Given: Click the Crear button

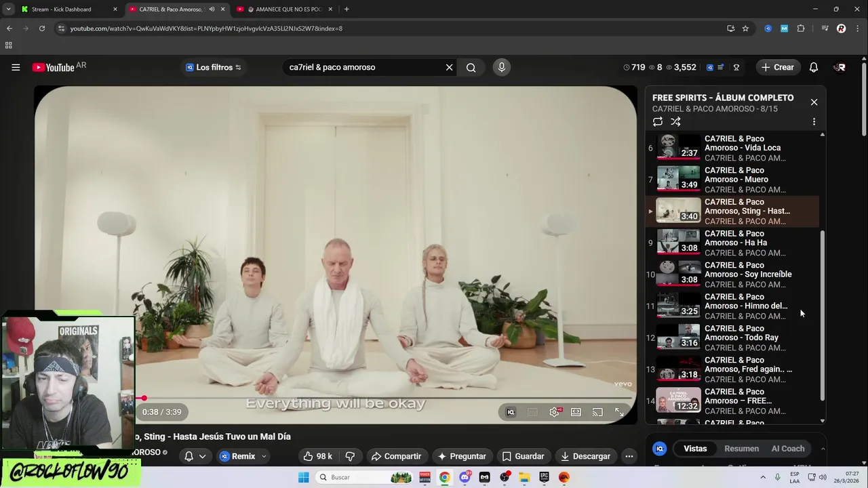Looking at the screenshot, I should [x=777, y=67].
